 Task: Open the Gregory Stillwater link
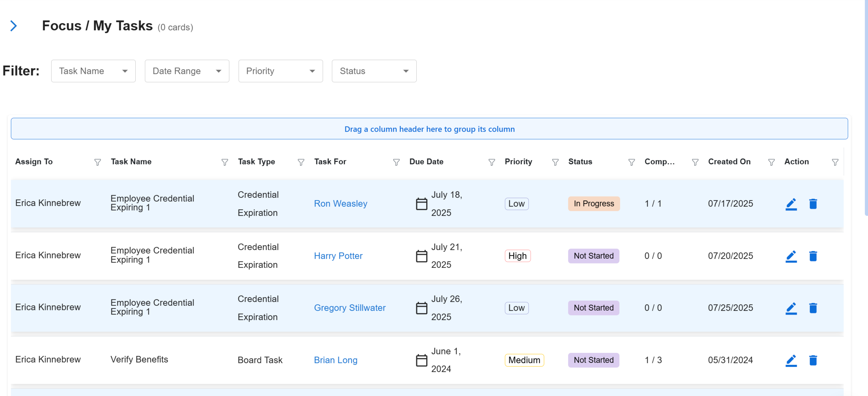click(350, 308)
